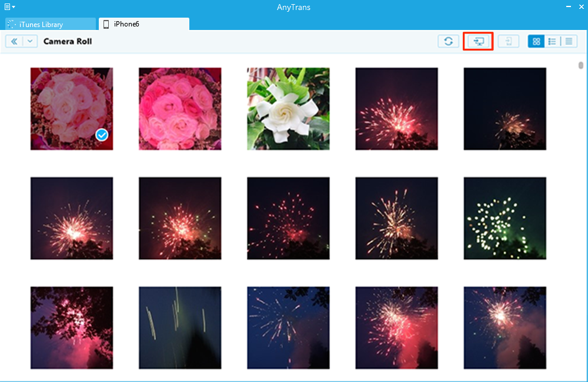Image resolution: width=588 pixels, height=382 pixels.
Task: Close the AnyTrans window
Action: [582, 6]
